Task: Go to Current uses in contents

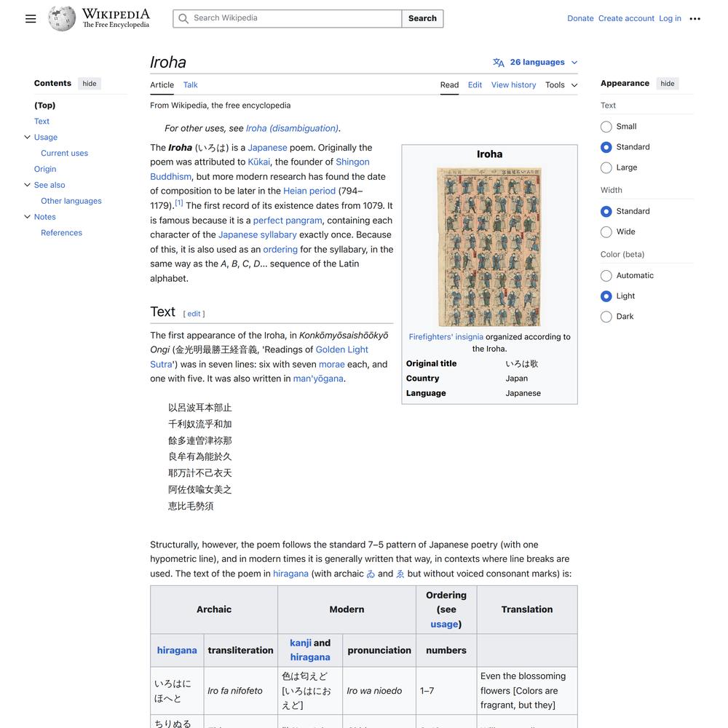Action: [64, 153]
